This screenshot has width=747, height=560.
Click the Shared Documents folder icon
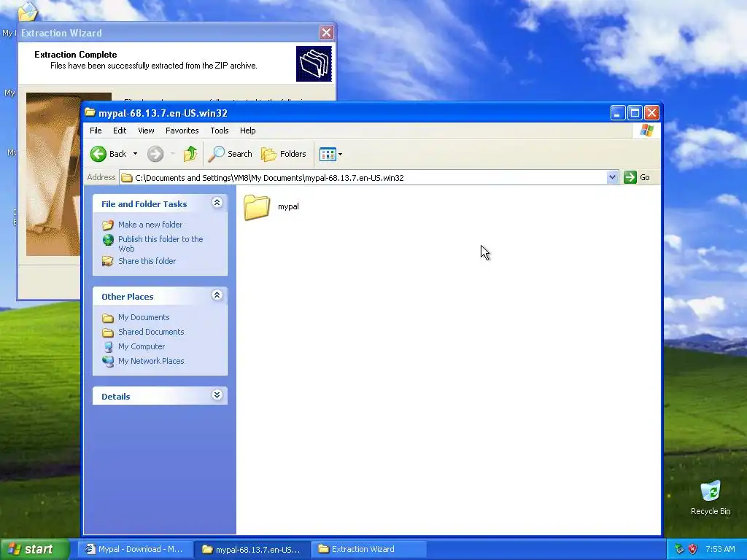pyautogui.click(x=108, y=332)
